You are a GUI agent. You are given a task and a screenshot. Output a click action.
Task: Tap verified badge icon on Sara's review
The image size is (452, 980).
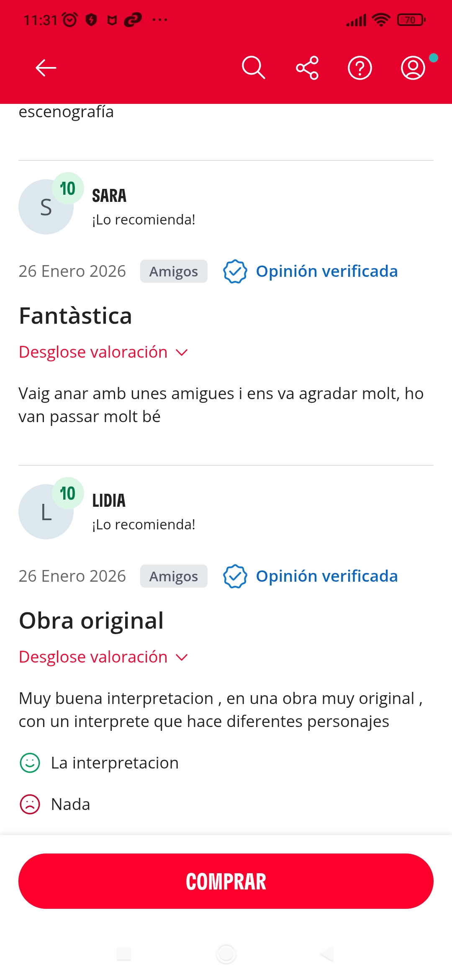[235, 271]
